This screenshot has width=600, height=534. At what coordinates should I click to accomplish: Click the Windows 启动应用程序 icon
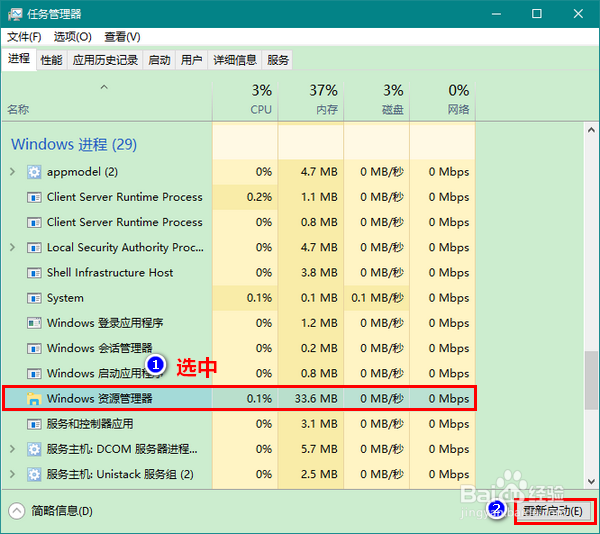pos(34,374)
